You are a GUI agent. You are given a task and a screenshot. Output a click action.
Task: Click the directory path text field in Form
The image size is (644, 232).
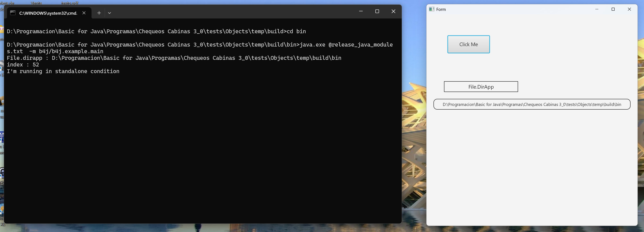point(532,105)
